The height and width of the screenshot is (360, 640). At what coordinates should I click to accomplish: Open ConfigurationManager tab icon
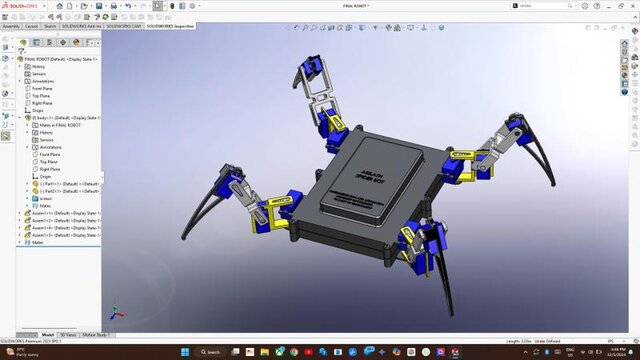49,42
